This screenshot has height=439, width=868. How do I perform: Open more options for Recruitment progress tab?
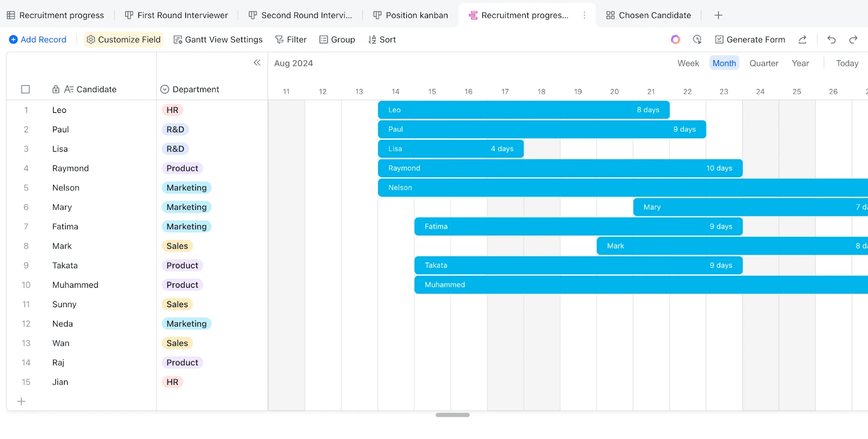[x=584, y=15]
